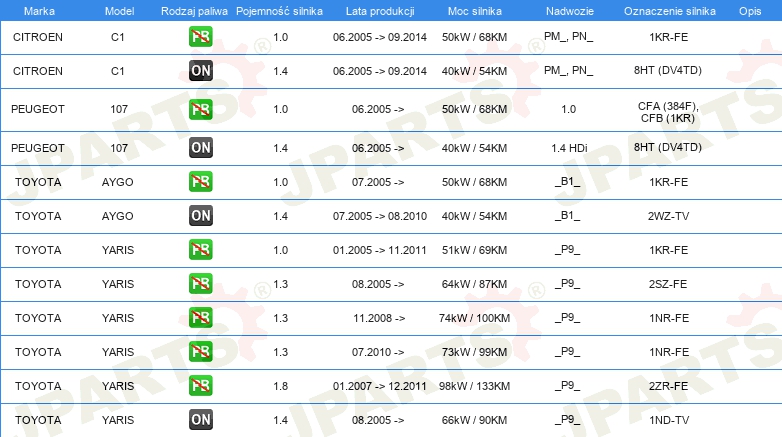Click the Moc silnika column header
Screen dimensions: 782x437
pos(474,11)
